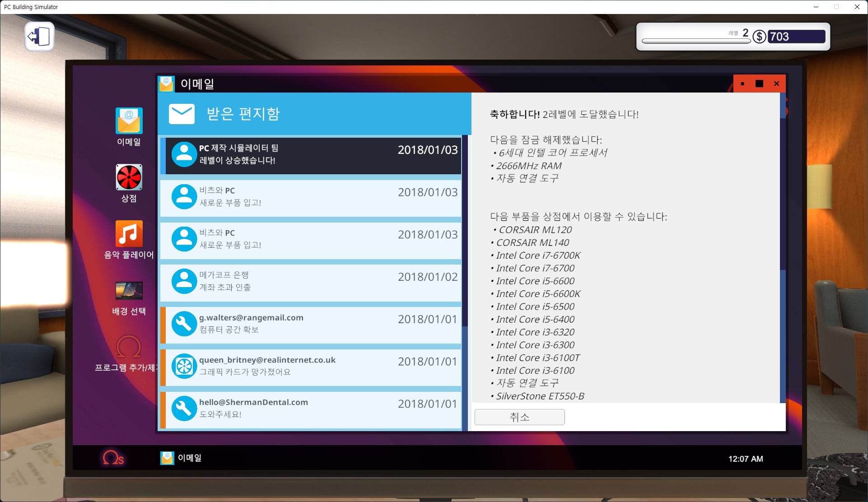Click Intel Core i7-6700K in parts list
Image resolution: width=868 pixels, height=502 pixels.
tap(538, 256)
